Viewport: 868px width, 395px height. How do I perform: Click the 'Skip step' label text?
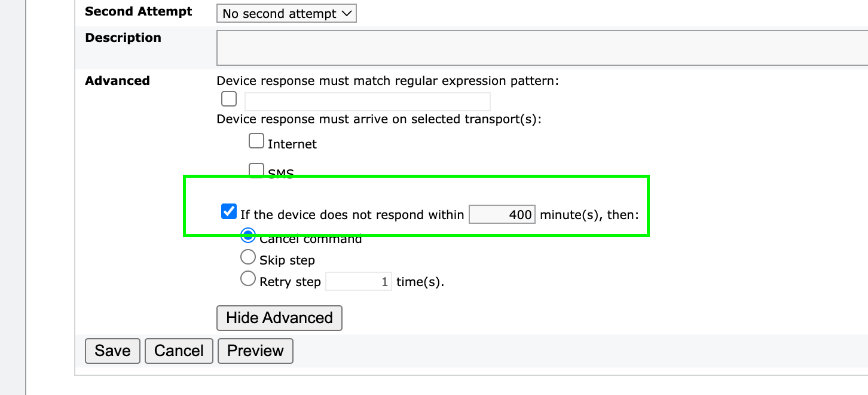point(287,260)
